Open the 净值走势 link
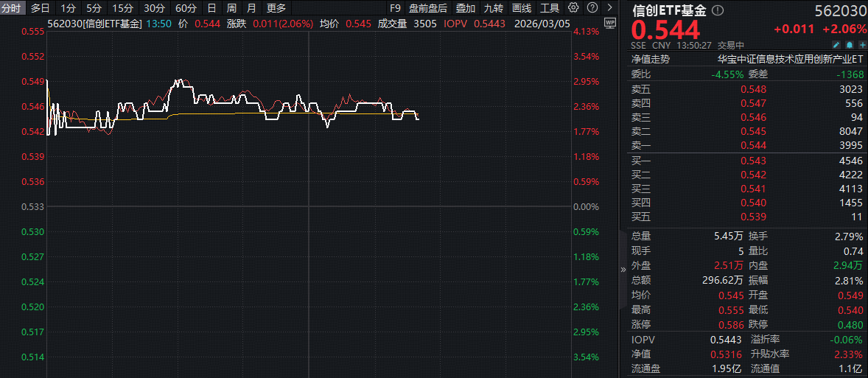The image size is (868, 378). coord(651,59)
